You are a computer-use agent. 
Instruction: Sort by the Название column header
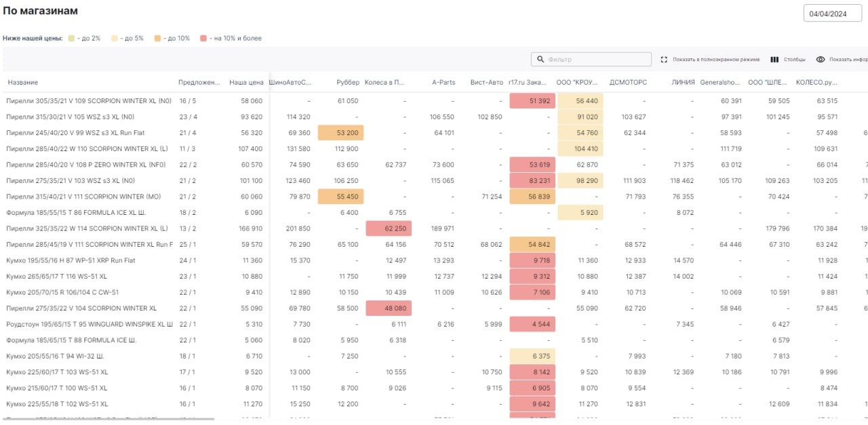click(x=23, y=83)
